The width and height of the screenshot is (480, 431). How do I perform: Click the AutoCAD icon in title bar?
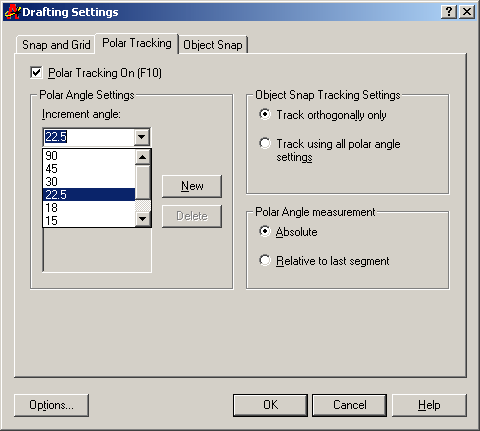(12, 12)
